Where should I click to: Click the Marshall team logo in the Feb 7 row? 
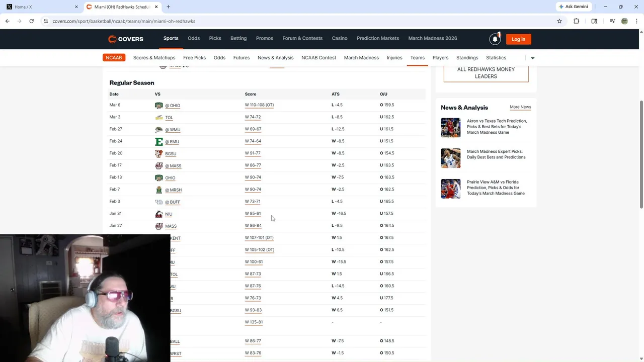click(159, 190)
